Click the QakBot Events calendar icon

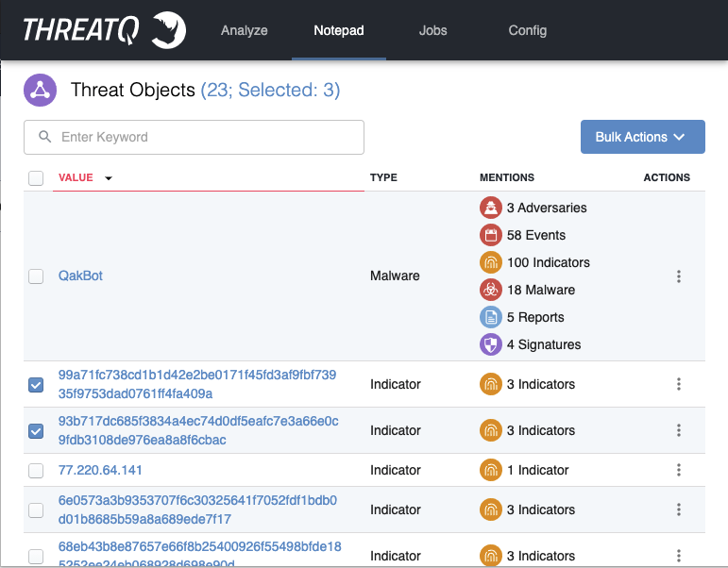coord(491,235)
